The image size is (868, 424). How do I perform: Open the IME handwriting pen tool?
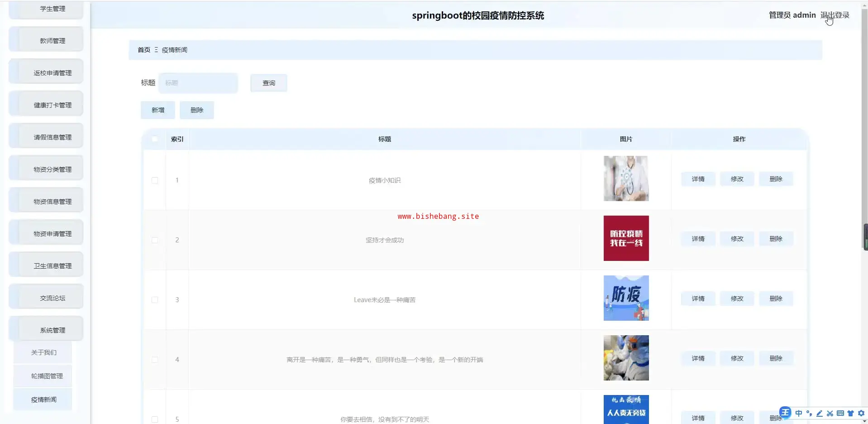(x=819, y=413)
